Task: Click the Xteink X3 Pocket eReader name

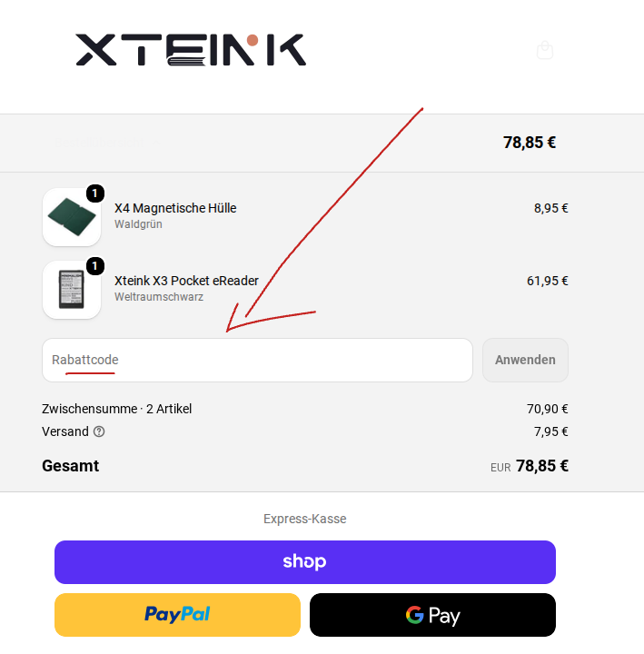Action: pyautogui.click(x=186, y=281)
